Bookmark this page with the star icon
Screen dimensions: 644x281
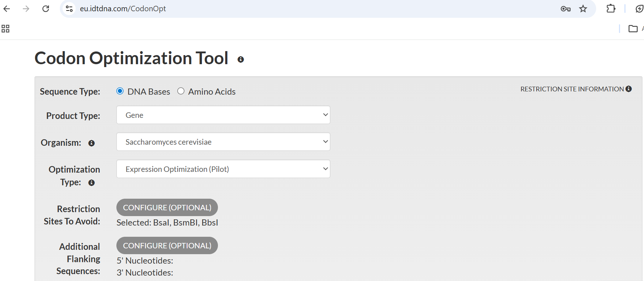point(583,9)
